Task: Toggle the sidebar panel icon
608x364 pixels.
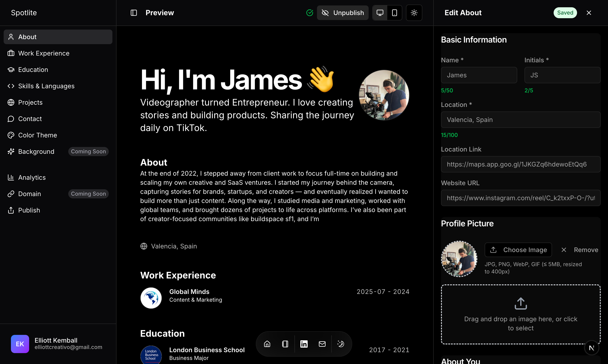Action: pos(134,13)
